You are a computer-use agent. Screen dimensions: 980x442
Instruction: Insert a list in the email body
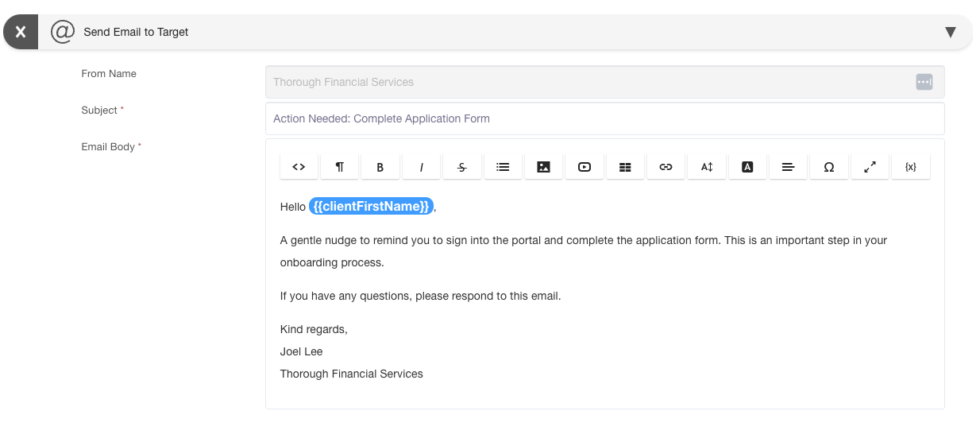[503, 167]
